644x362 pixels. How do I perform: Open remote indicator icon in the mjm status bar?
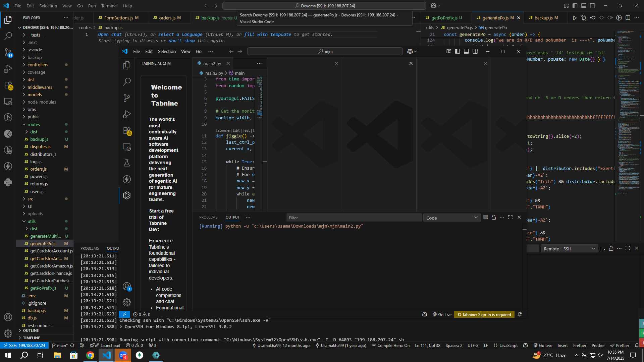pyautogui.click(x=124, y=314)
